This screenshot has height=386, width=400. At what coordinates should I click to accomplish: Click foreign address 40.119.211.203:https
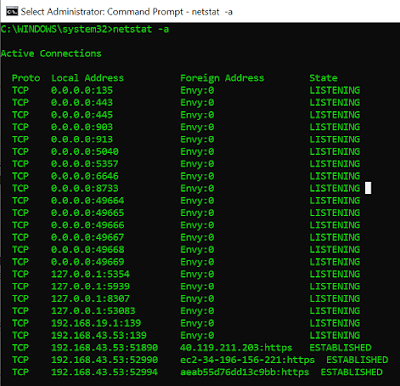click(236, 348)
